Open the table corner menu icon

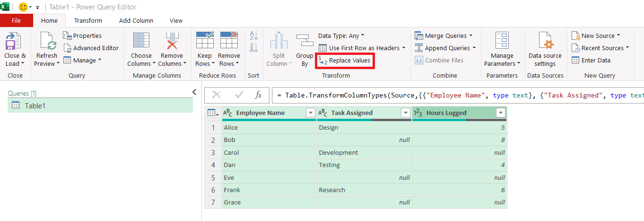click(213, 113)
